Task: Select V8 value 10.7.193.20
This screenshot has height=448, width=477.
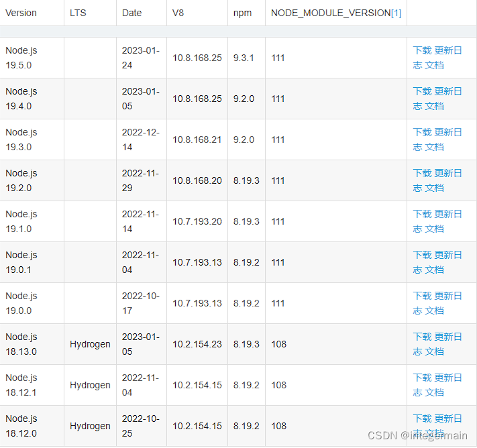Action: tap(197, 221)
